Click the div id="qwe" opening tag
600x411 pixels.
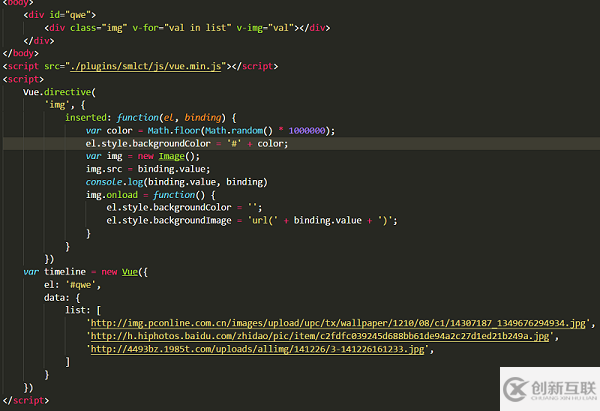click(x=60, y=15)
